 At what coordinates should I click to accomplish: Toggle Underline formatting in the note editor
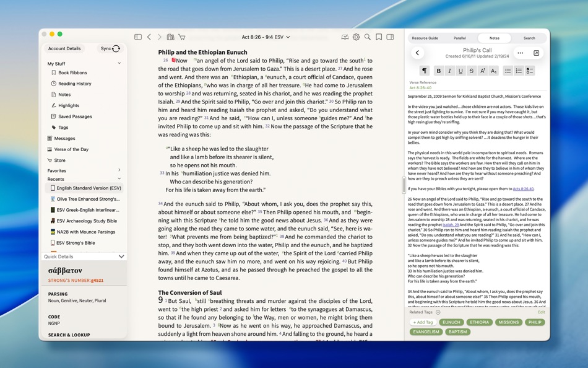tap(460, 71)
